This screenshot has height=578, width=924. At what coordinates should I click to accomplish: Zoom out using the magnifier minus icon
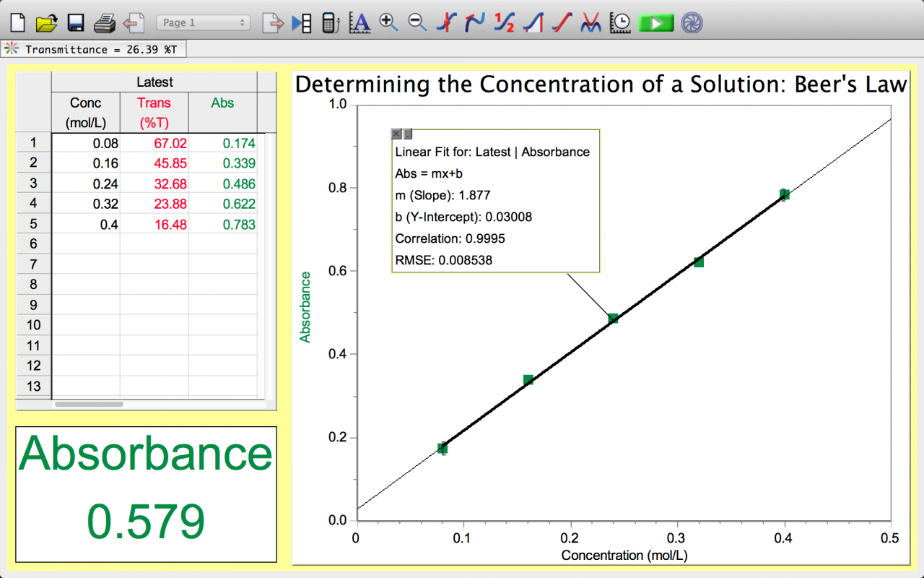[x=417, y=22]
